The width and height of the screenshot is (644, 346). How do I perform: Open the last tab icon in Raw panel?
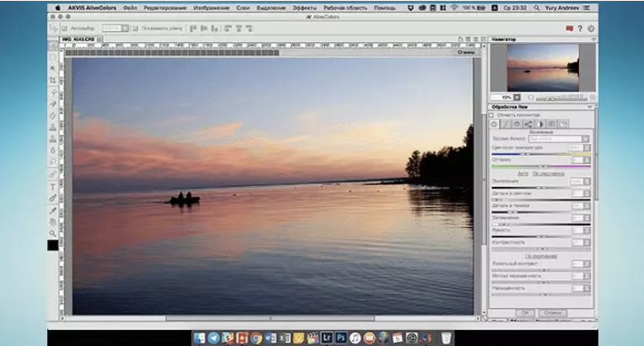[564, 124]
